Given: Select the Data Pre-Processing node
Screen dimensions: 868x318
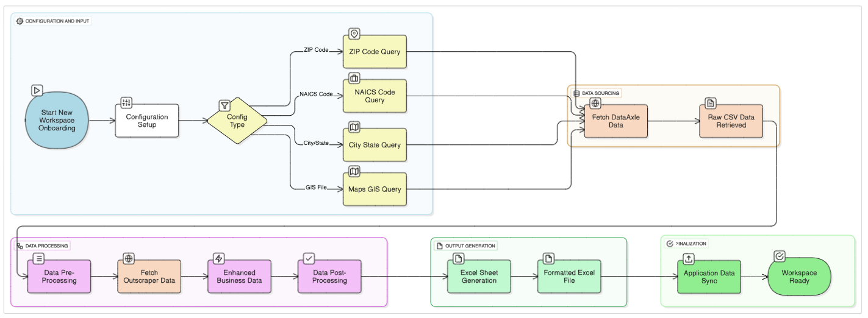Looking at the screenshot, I should pyautogui.click(x=59, y=277).
